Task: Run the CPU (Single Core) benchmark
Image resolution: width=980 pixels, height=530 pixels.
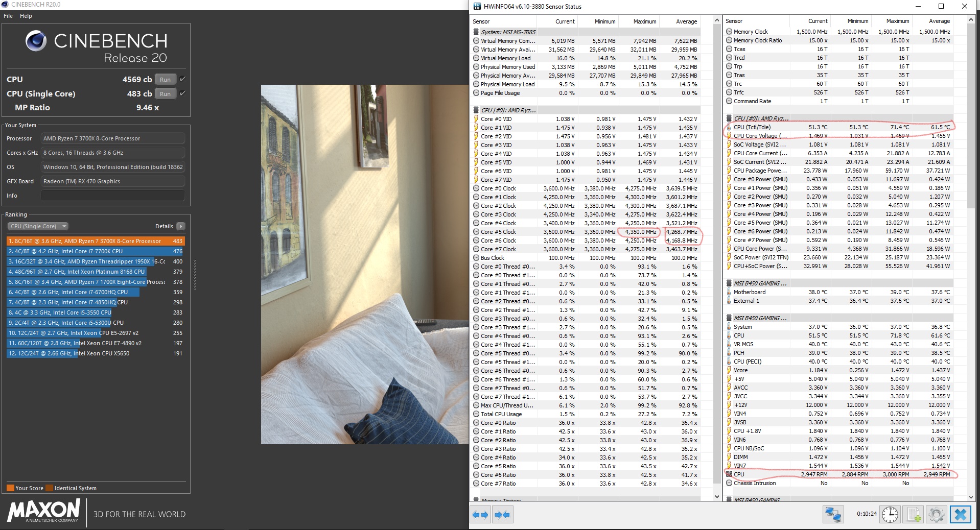Action: 166,93
